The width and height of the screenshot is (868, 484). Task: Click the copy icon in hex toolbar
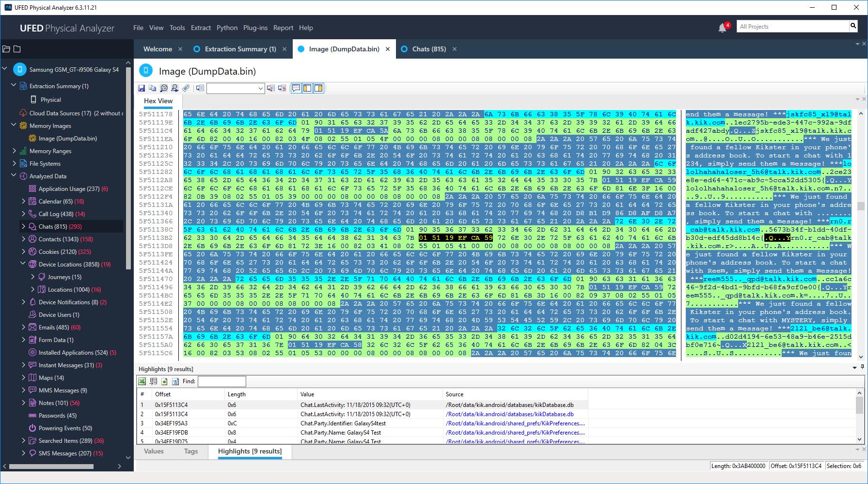coord(152,88)
